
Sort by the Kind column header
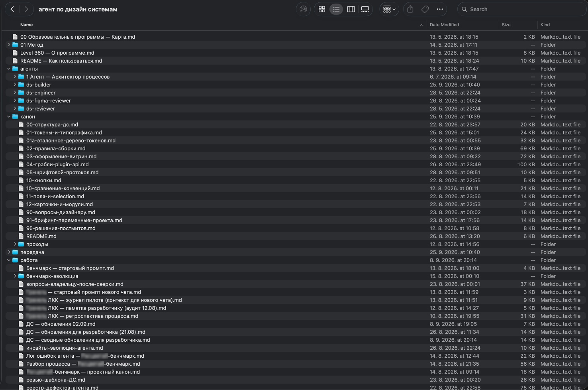(x=545, y=25)
